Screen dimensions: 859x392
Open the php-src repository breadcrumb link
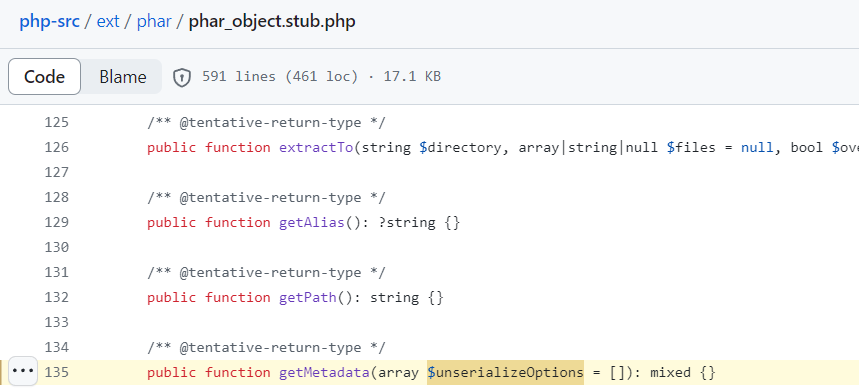point(49,22)
